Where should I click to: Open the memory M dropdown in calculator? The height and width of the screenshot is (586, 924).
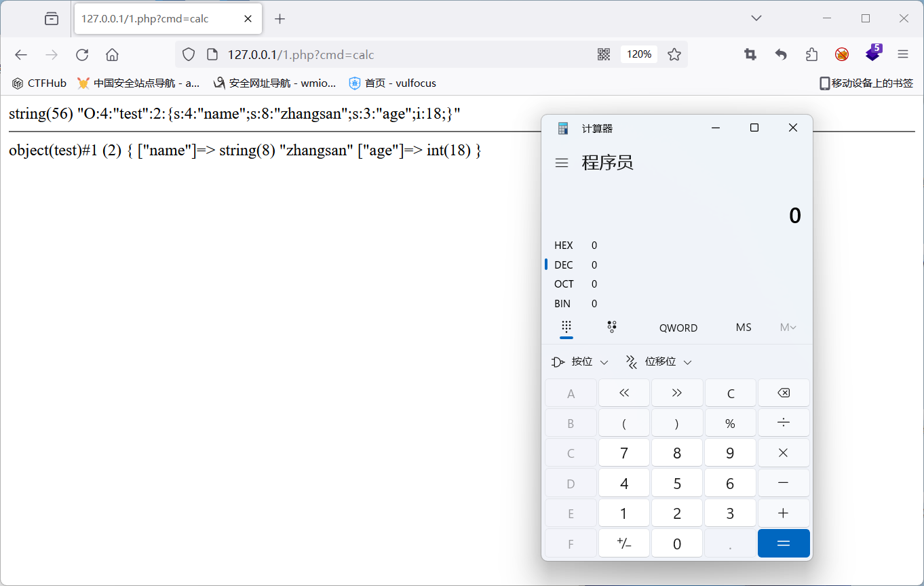(x=788, y=328)
